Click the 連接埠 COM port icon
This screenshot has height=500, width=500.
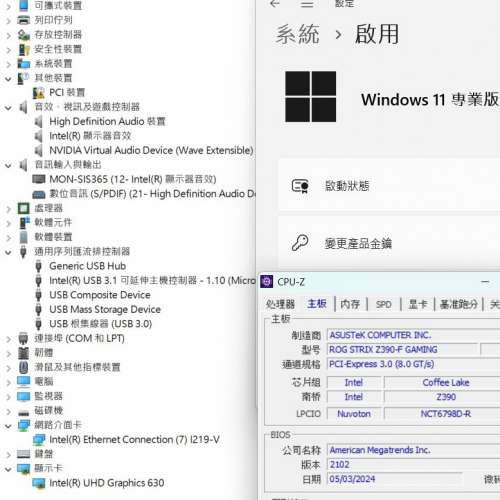coord(23,338)
